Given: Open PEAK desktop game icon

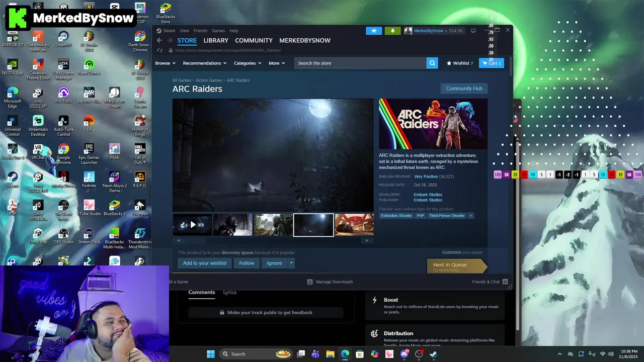Looking at the screenshot, I should coord(115,152).
